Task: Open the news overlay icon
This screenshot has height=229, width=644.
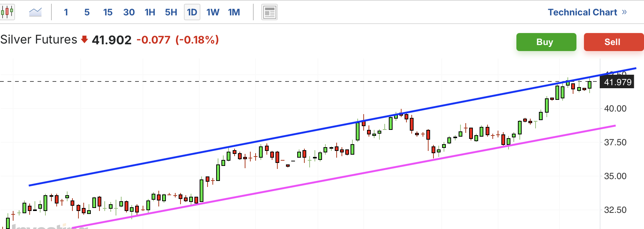Action: click(269, 12)
